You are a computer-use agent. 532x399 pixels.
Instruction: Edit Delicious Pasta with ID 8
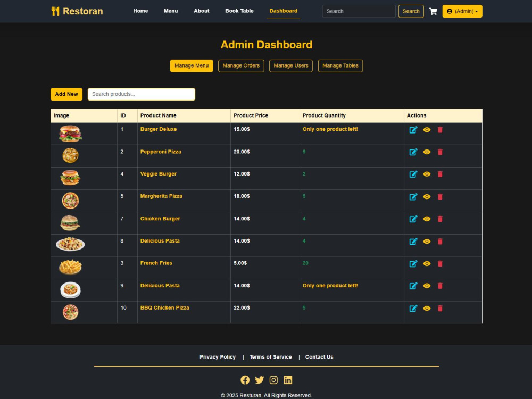coord(413,241)
